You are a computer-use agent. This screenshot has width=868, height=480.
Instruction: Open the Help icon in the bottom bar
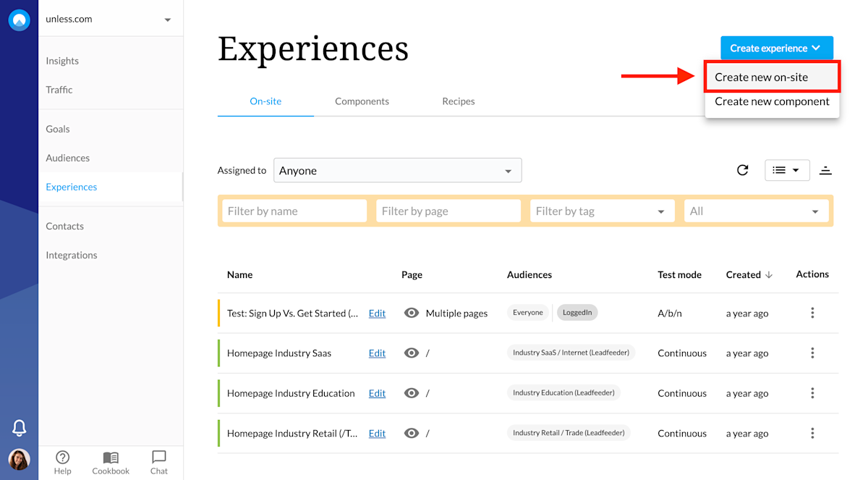tap(62, 460)
